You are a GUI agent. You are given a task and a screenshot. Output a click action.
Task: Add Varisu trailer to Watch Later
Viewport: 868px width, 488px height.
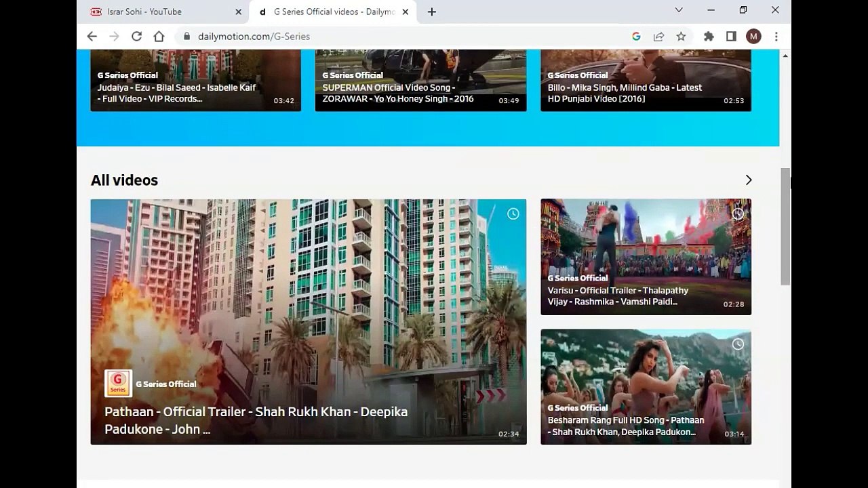point(738,213)
